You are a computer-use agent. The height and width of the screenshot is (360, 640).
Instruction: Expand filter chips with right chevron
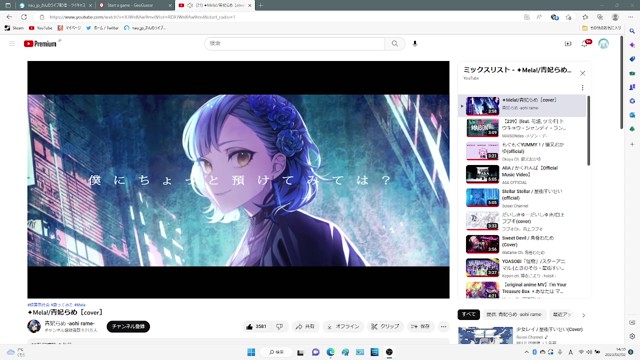583,315
